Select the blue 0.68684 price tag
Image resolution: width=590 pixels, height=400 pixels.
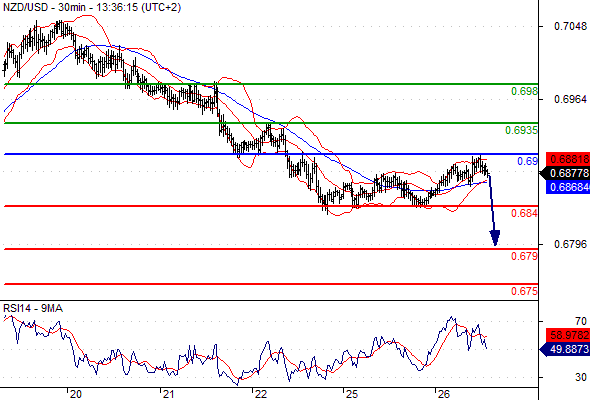[x=568, y=187]
